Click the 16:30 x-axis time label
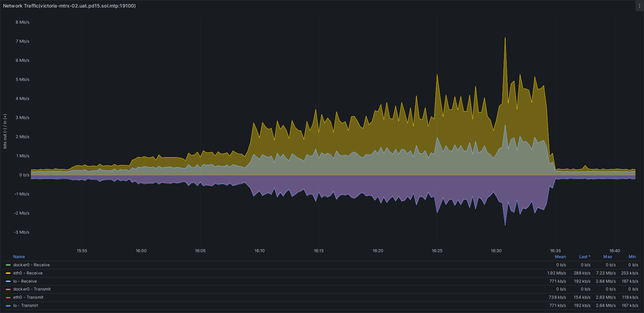This screenshot has width=644, height=313. click(x=496, y=251)
